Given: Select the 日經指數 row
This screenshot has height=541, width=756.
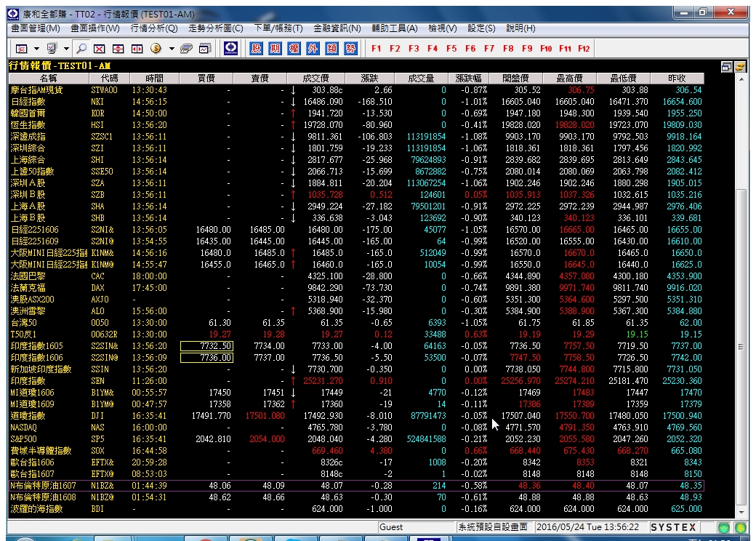Looking at the screenshot, I should pyautogui.click(x=356, y=102).
